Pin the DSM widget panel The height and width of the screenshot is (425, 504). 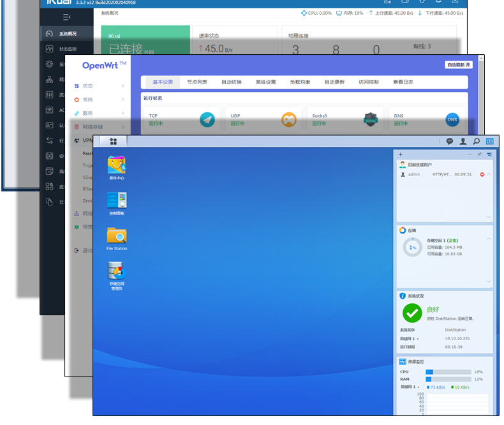point(479,154)
